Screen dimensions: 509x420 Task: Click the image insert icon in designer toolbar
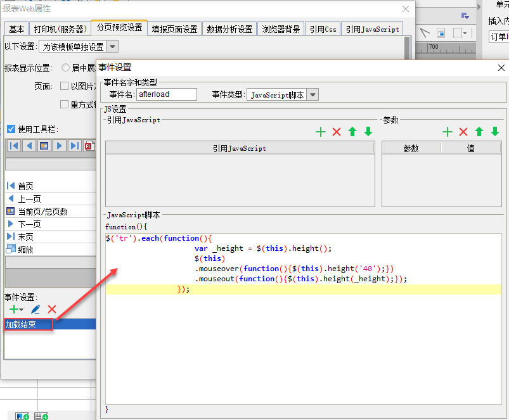pyautogui.click(x=441, y=33)
